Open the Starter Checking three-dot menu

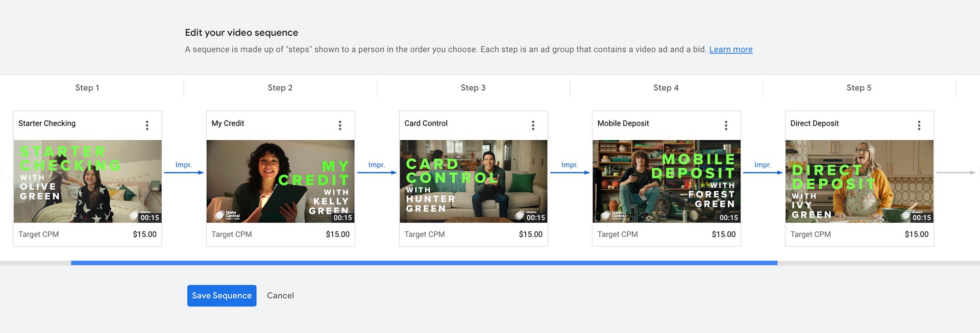pos(147,126)
